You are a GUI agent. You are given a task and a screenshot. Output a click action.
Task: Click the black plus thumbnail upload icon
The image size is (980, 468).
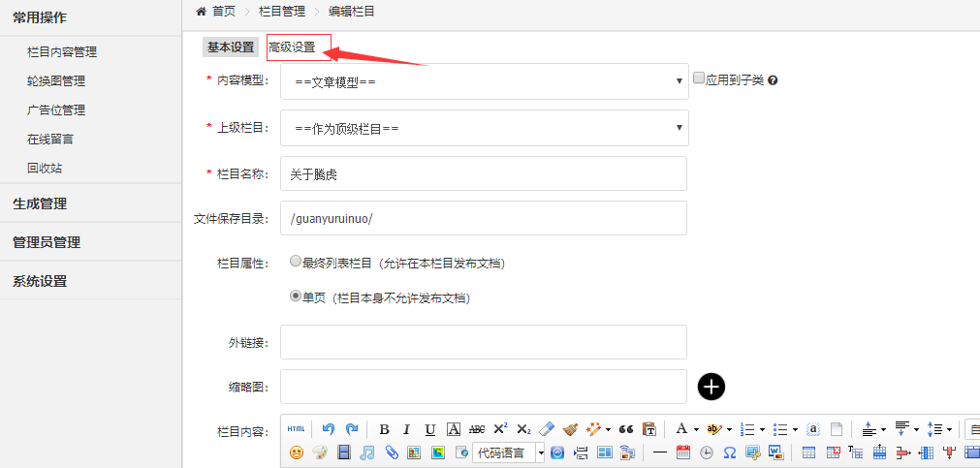point(711,387)
